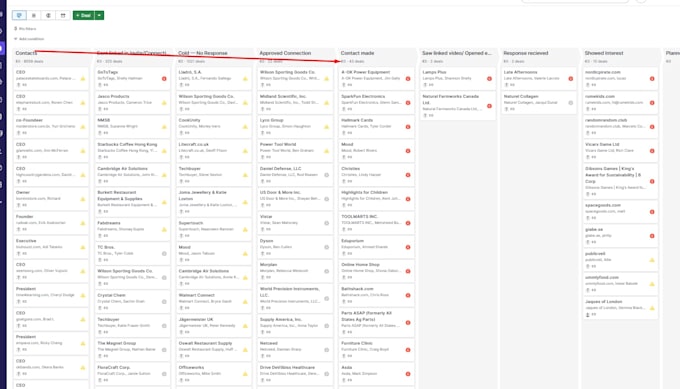Click the grey activity icon on Vistar card
Image resolution: width=680 pixels, height=389 pixels.
327,223
